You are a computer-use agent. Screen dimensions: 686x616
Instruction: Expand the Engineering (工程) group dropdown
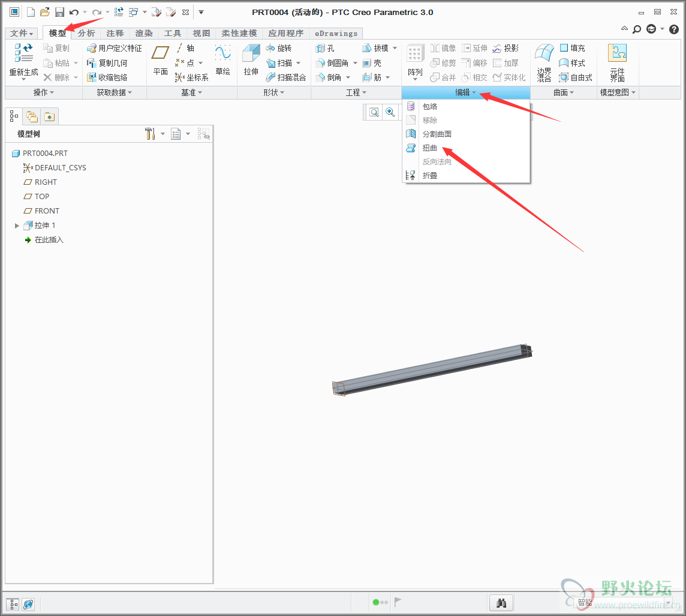click(x=356, y=92)
